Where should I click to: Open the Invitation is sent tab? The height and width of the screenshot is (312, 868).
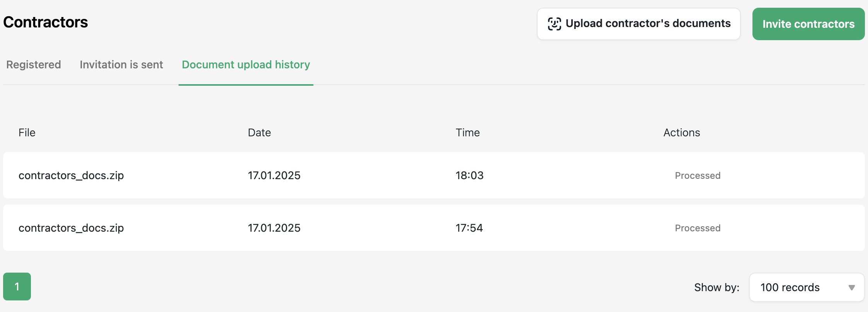pos(121,64)
